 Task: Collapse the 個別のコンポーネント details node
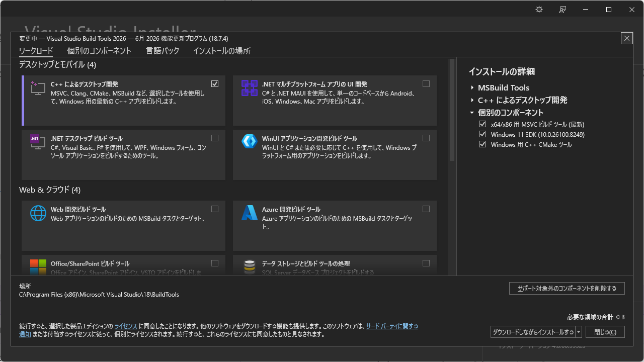(472, 113)
